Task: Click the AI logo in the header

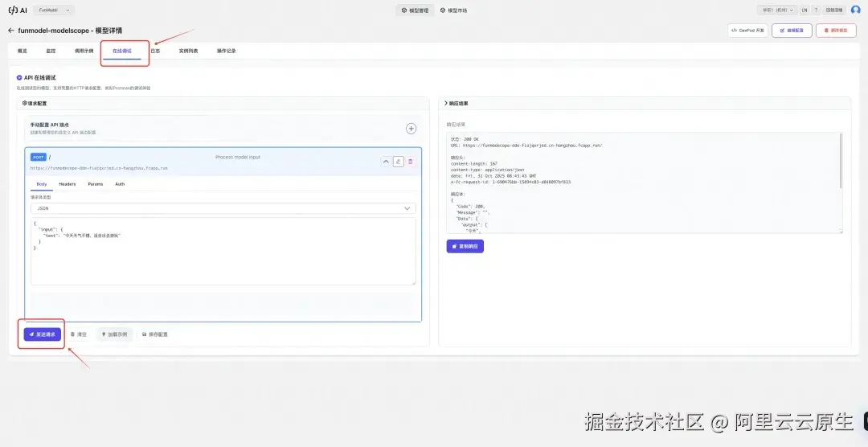Action: tap(18, 10)
